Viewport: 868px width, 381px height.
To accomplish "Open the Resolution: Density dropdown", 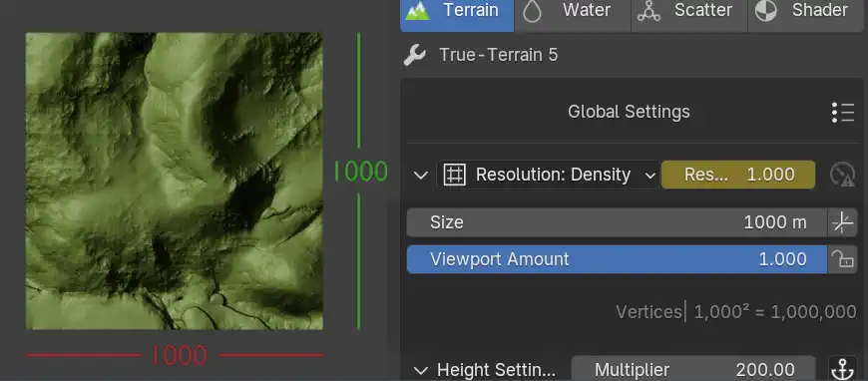I will pos(548,175).
